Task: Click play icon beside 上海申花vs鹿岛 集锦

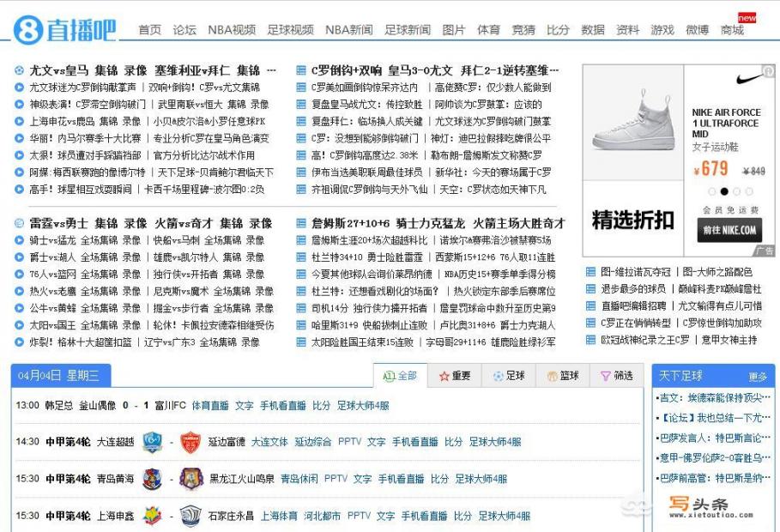Action: click(x=20, y=121)
